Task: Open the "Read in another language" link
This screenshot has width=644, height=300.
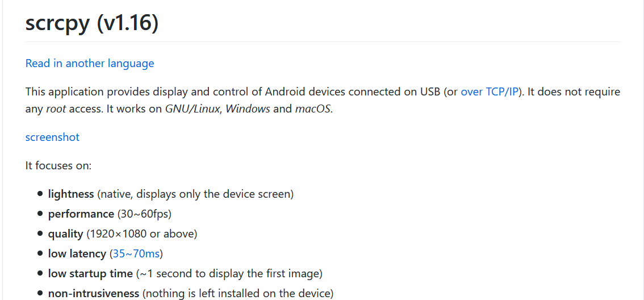Action: click(90, 63)
